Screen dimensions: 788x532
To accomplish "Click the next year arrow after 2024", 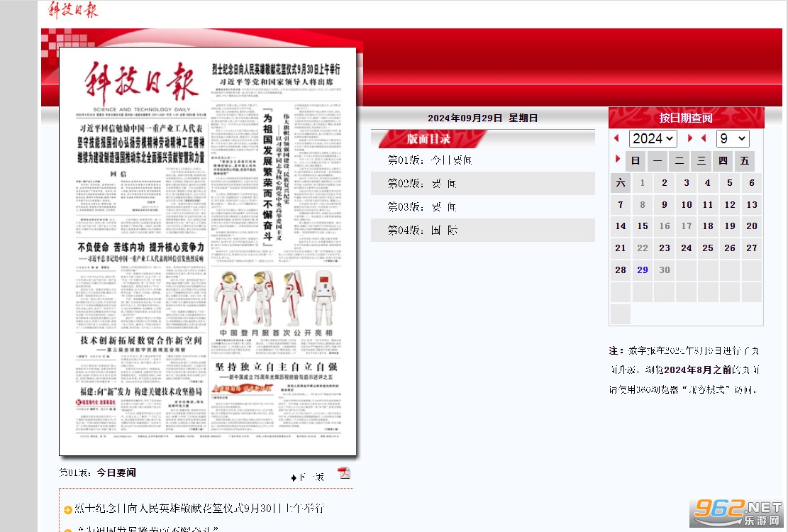I will (x=690, y=138).
